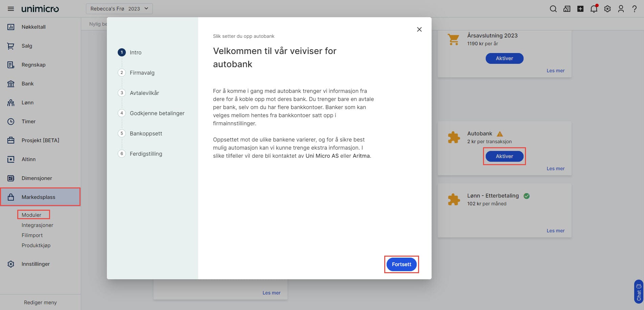Select step 5 Bankoppsett in wizard

coord(146,133)
